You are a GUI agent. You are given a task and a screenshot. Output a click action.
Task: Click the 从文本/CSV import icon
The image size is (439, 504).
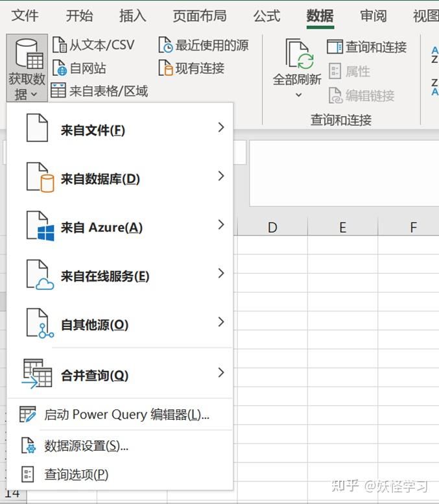click(60, 45)
